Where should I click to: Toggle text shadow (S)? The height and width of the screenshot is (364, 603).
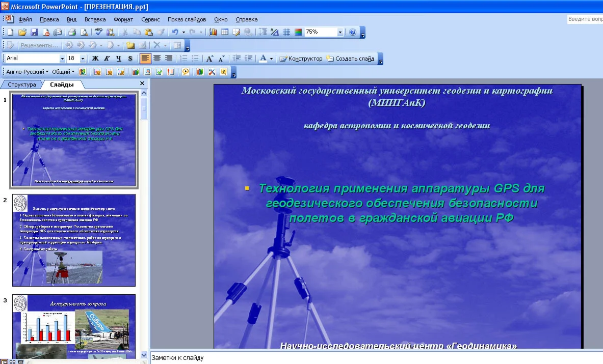pos(130,59)
